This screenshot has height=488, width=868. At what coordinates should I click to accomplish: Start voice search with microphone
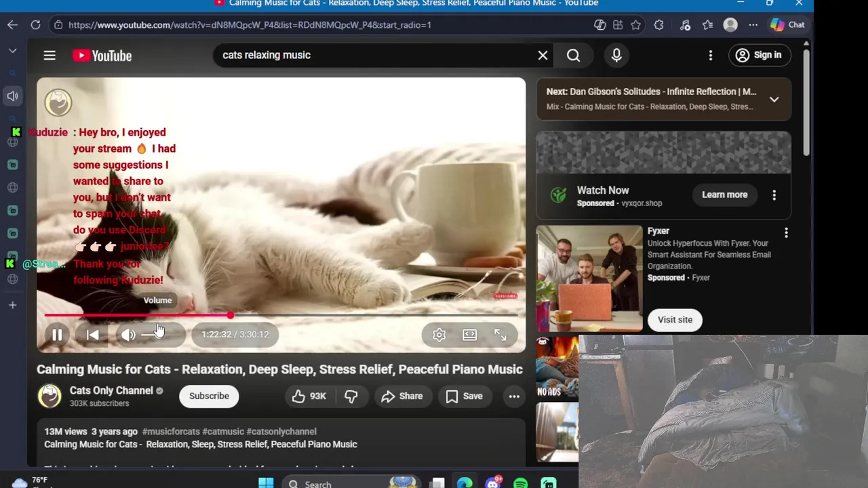(x=616, y=56)
